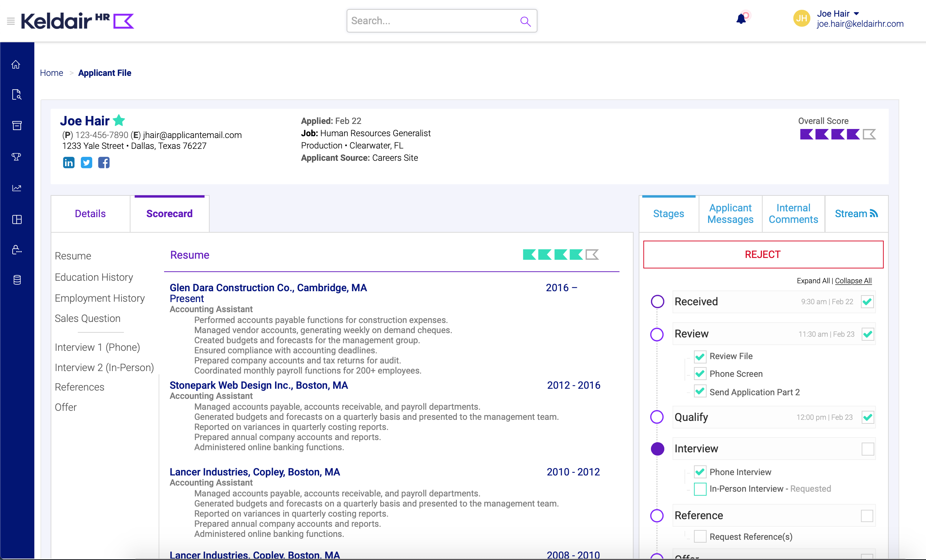Open the Internal Comments tab
Image resolution: width=926 pixels, height=560 pixels.
[793, 214]
